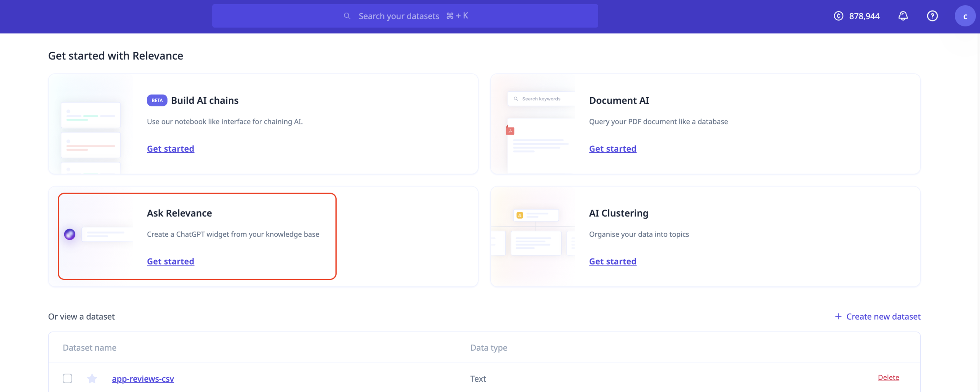
Task: View credits balance 878,944
Action: coord(864,16)
